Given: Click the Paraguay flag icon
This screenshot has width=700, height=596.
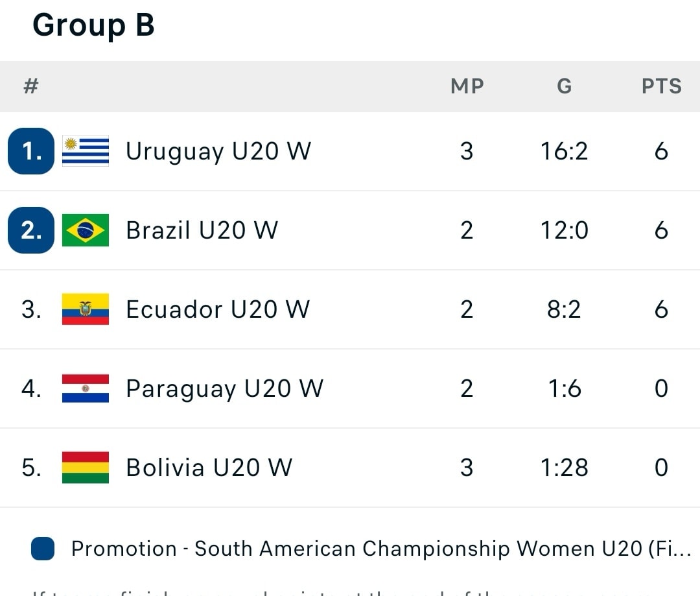Looking at the screenshot, I should point(86,388).
